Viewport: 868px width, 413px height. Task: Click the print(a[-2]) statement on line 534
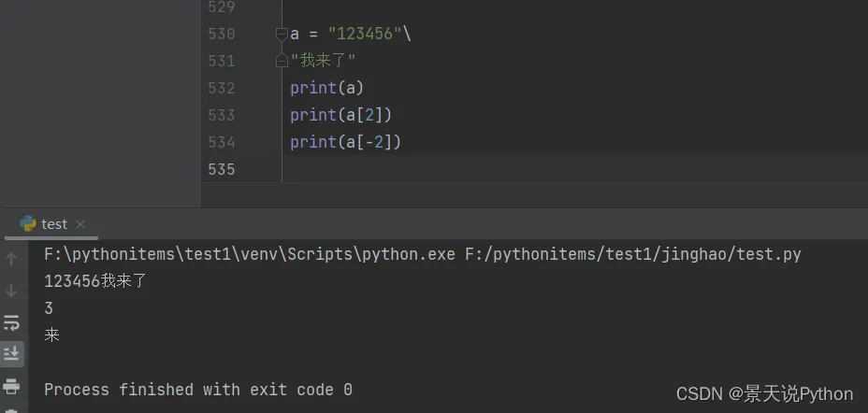pos(345,142)
